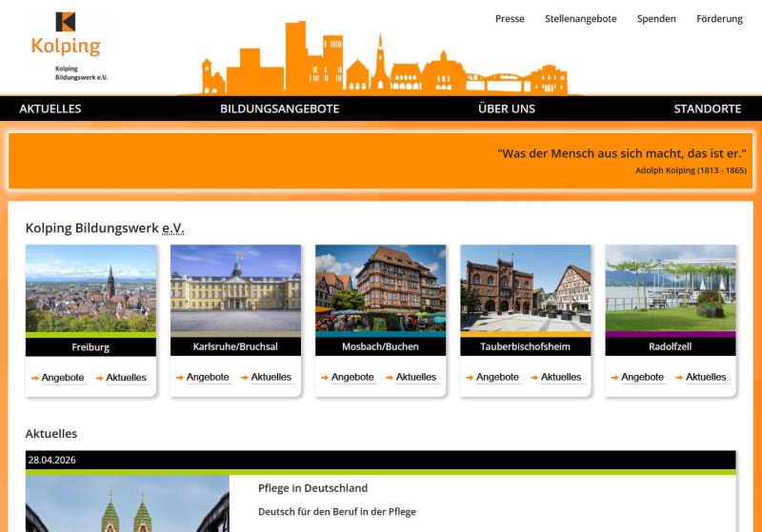
Task: Click the Mosbach/Buchen location title bar
Action: tap(380, 346)
